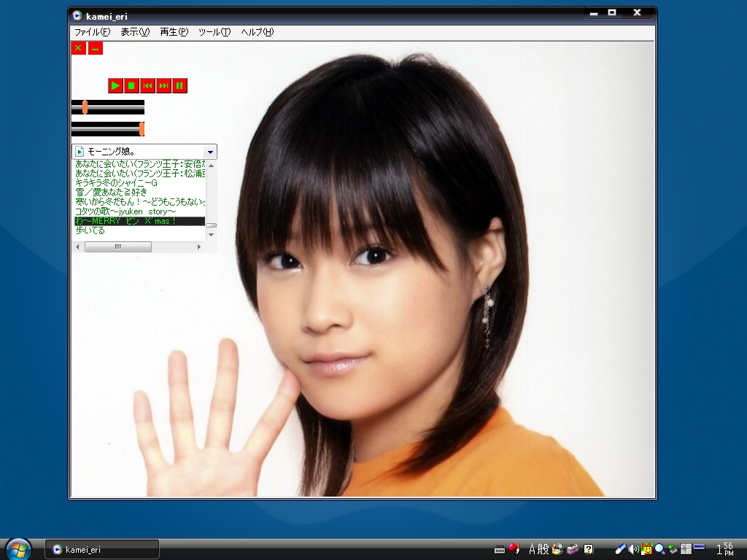
Task: Select track コタツの歌~jyuken story~
Action: (x=140, y=211)
